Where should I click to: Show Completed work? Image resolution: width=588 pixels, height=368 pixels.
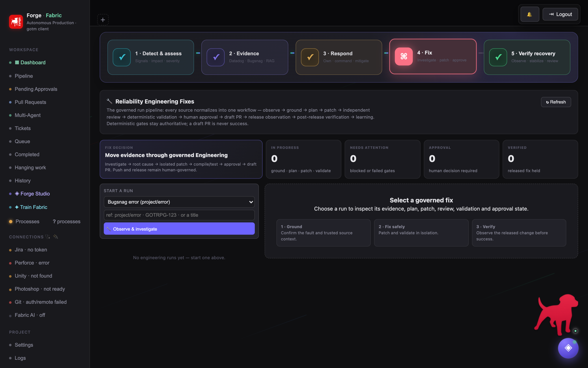(27, 155)
